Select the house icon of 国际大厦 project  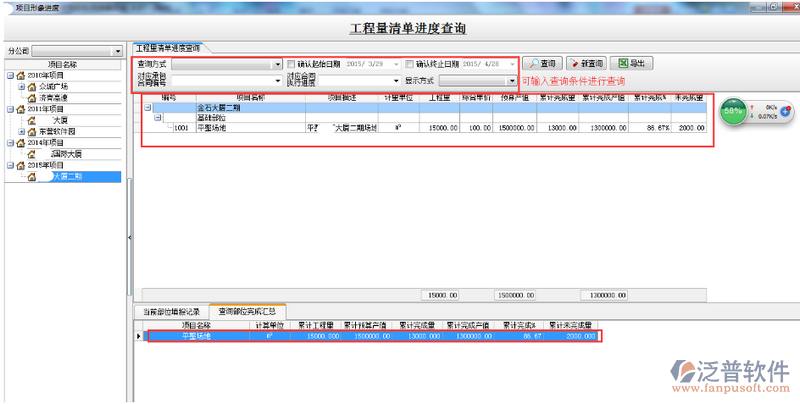click(32, 154)
